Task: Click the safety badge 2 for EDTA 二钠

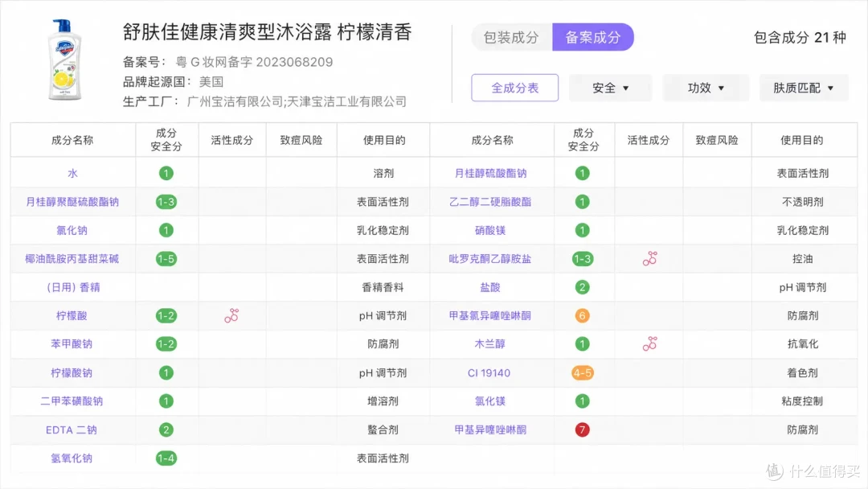Action: (166, 429)
